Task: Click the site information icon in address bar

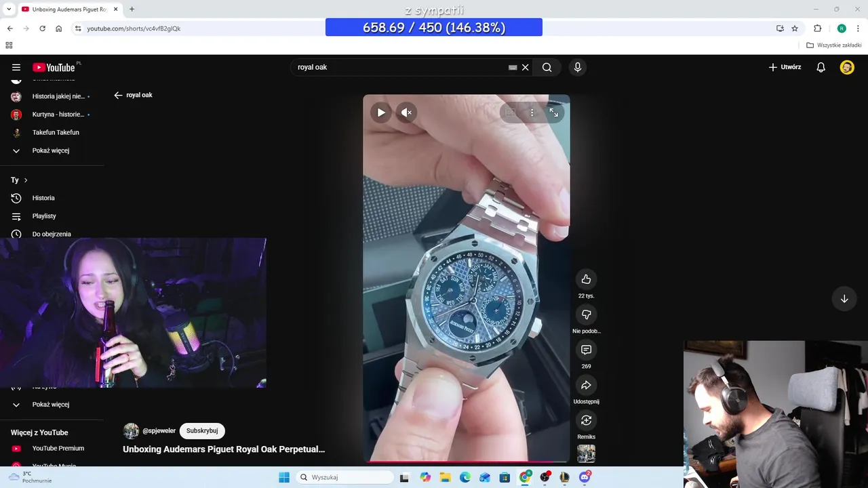Action: [78, 28]
